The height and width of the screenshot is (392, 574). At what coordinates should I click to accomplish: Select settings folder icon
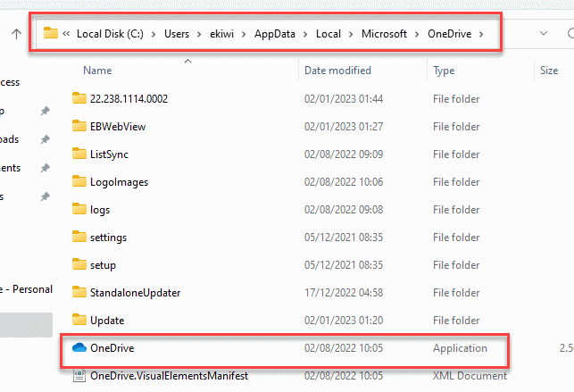(x=79, y=237)
